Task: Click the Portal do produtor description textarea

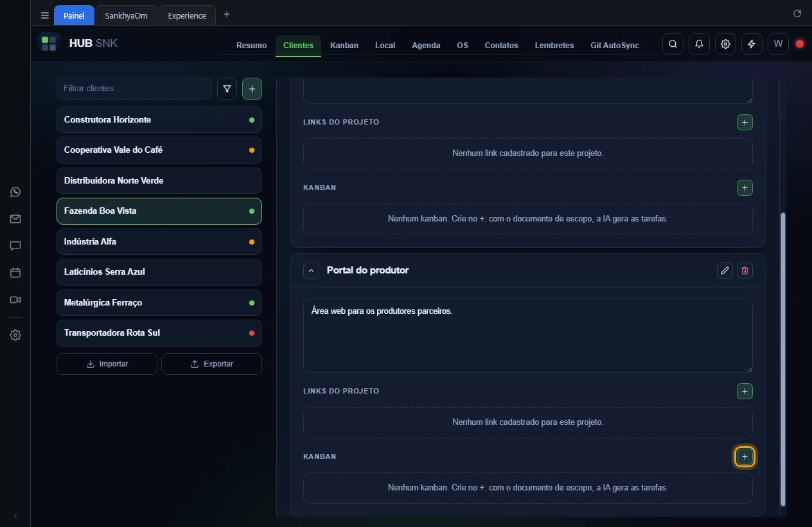Action: tap(528, 336)
